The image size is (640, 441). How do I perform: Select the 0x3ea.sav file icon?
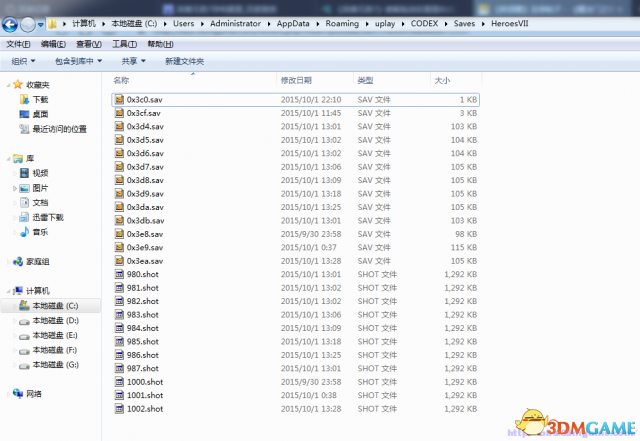click(119, 261)
